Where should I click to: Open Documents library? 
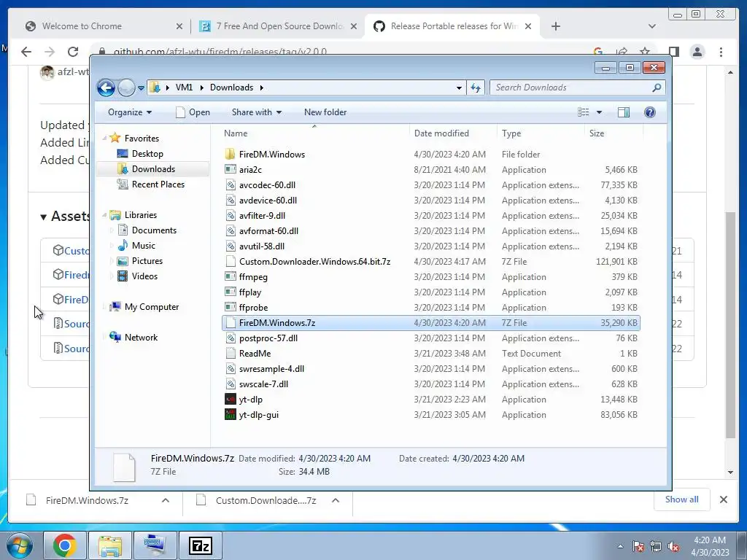coord(154,230)
